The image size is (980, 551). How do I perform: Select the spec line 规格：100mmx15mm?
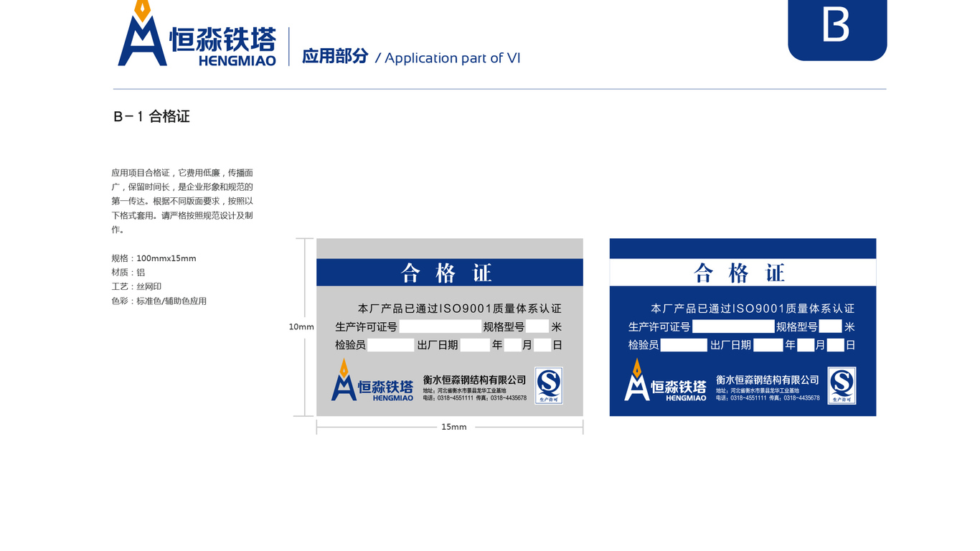pyautogui.click(x=154, y=258)
